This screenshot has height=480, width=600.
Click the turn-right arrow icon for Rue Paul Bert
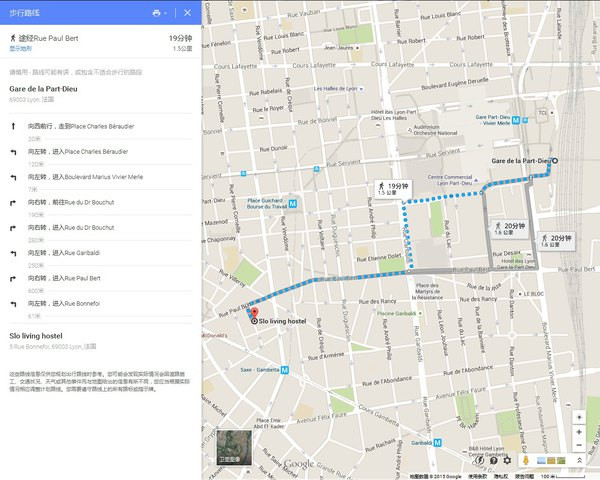[13, 279]
